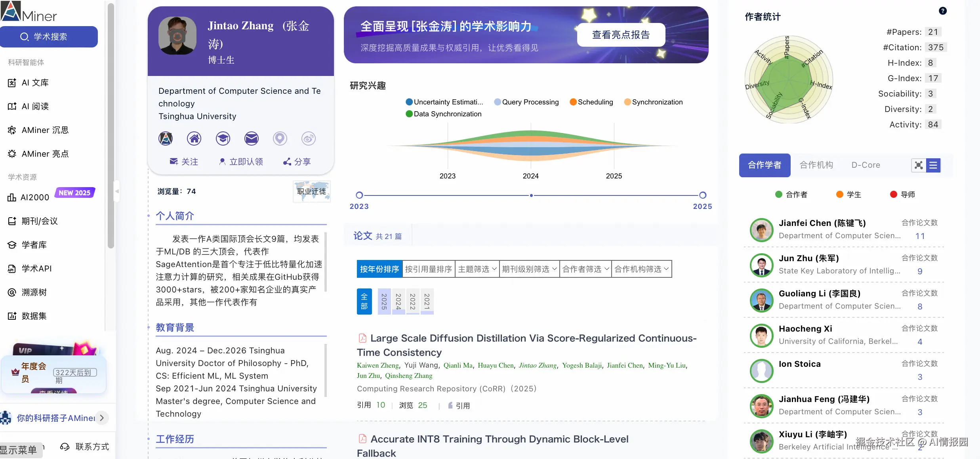Click the 2023 timeline slider handle
This screenshot has height=459, width=980.
pyautogui.click(x=359, y=195)
